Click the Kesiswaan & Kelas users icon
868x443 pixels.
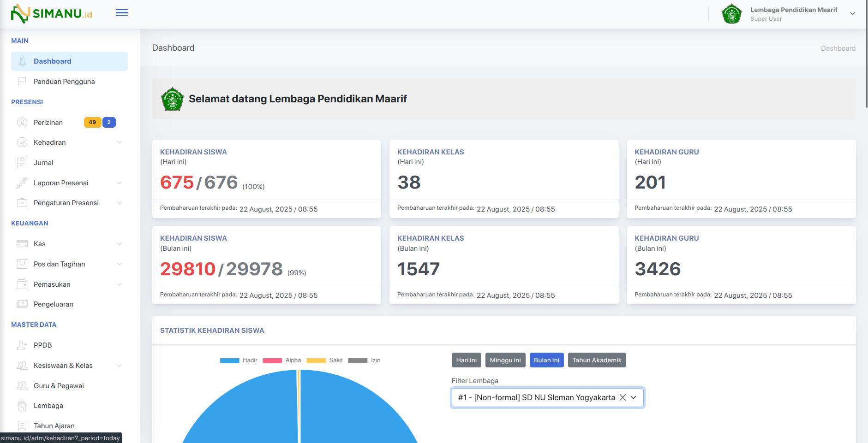tap(22, 365)
